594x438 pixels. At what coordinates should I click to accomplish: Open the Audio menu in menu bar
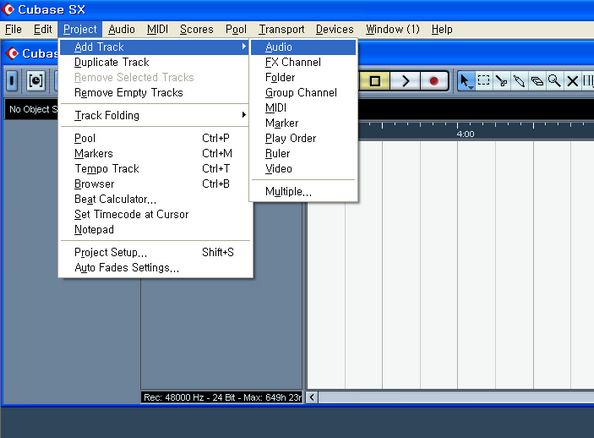121,29
